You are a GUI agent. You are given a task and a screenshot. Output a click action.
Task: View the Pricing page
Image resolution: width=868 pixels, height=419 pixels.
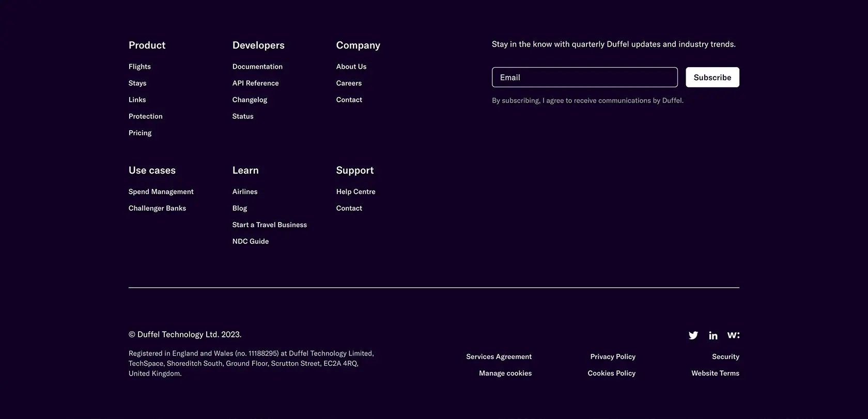click(x=140, y=133)
